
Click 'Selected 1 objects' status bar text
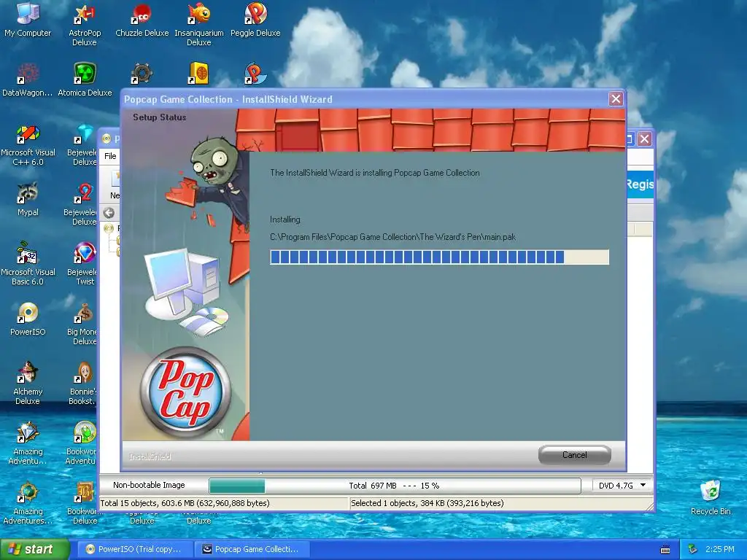point(427,503)
